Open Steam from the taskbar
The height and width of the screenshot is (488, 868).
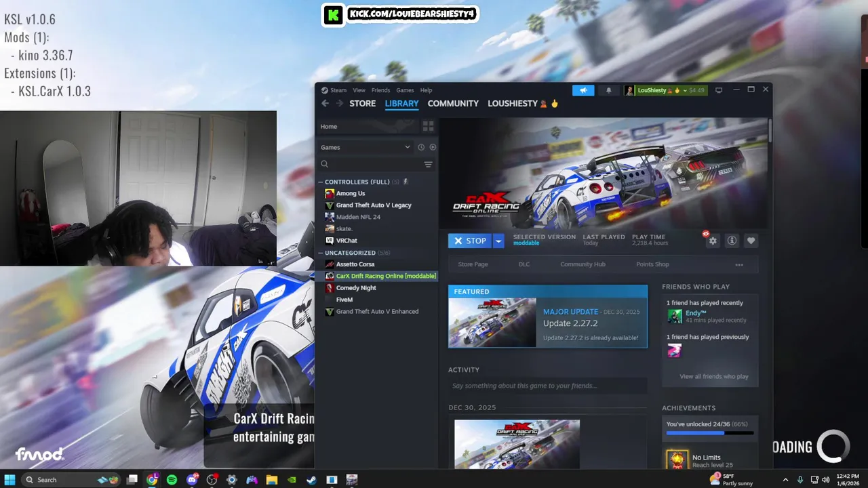pyautogui.click(x=311, y=479)
